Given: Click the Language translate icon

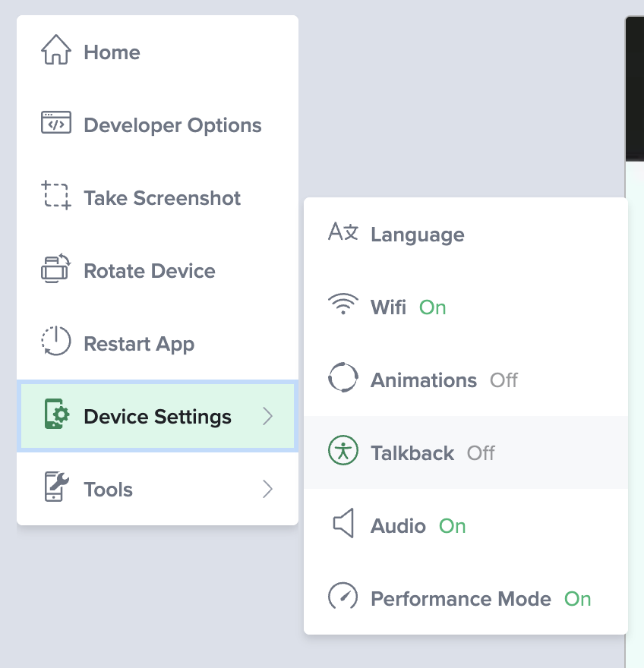Looking at the screenshot, I should point(343,233).
